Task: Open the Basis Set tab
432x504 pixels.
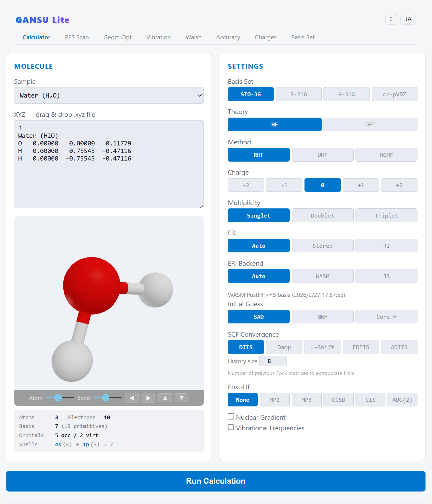Action: [303, 37]
